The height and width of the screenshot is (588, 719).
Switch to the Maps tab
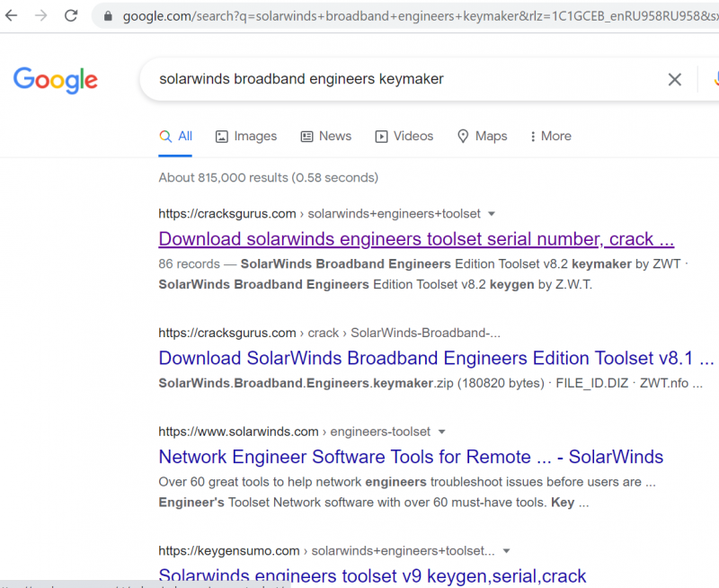coord(482,137)
